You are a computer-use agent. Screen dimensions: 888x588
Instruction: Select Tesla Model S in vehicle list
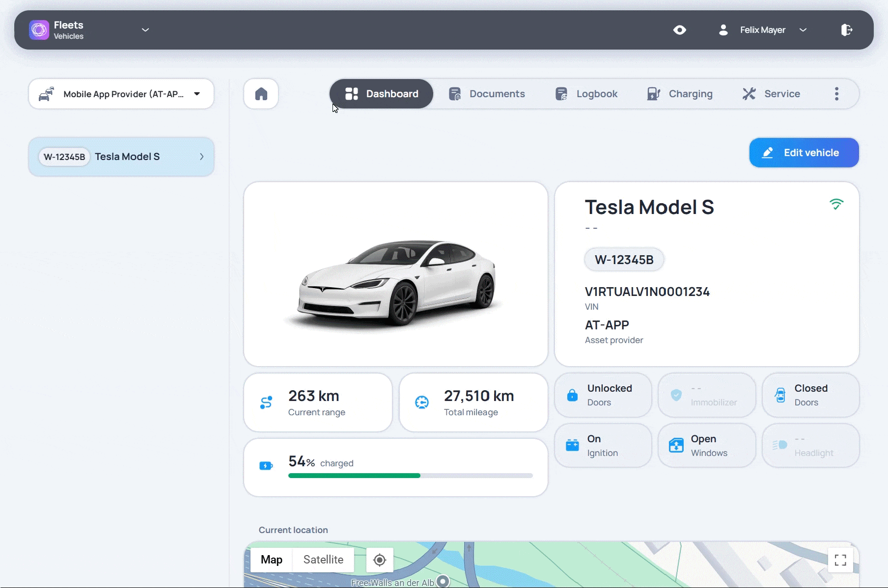121,157
